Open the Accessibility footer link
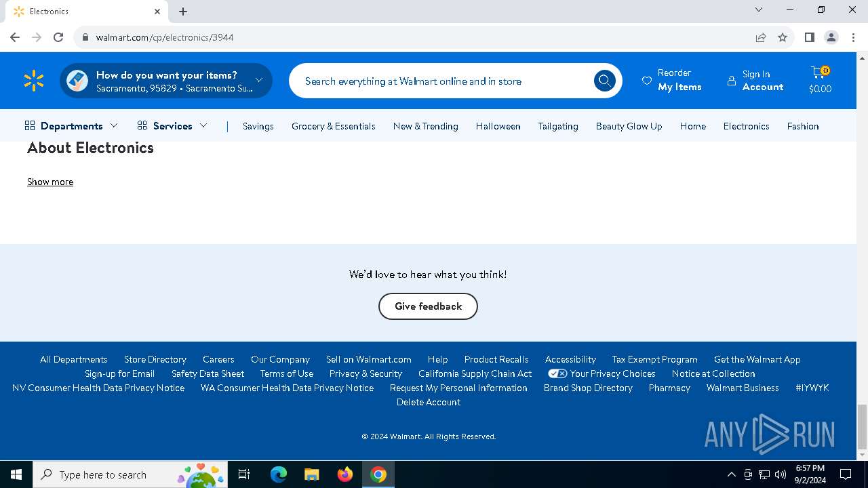The image size is (868, 488). point(570,359)
